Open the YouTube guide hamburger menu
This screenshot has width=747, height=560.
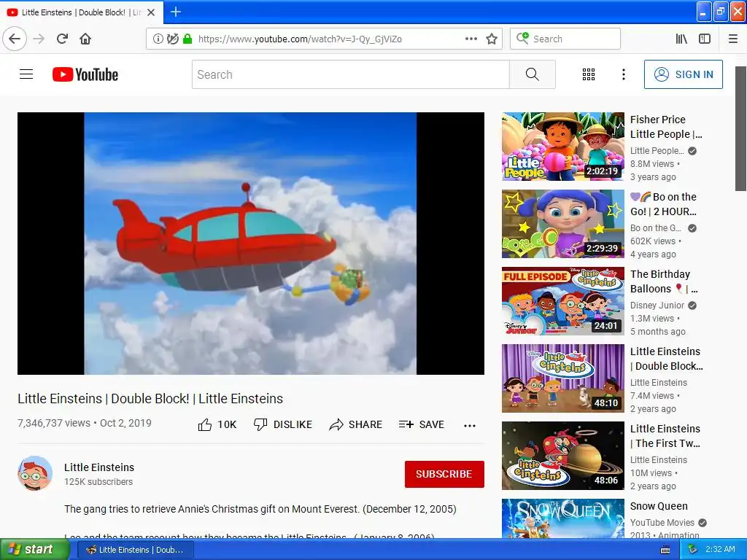pos(26,74)
